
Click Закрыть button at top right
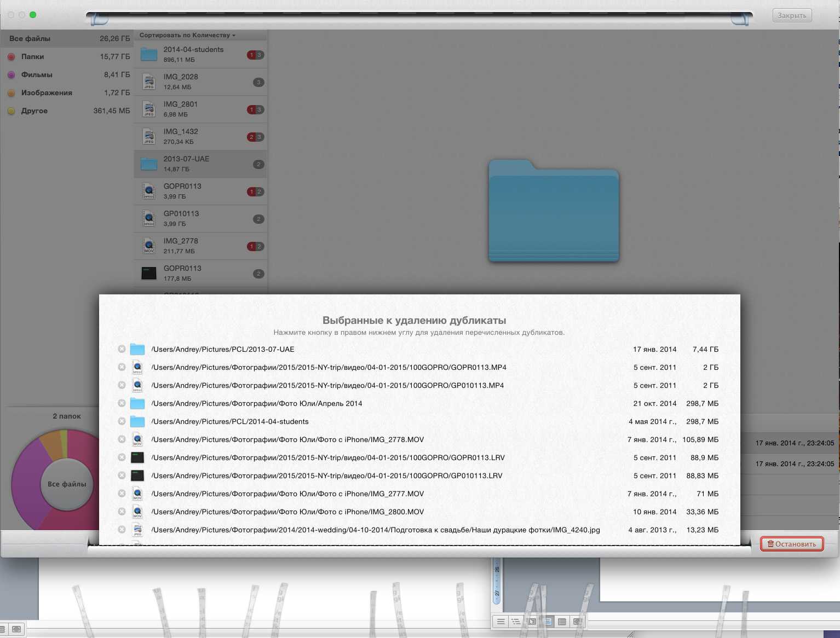792,15
